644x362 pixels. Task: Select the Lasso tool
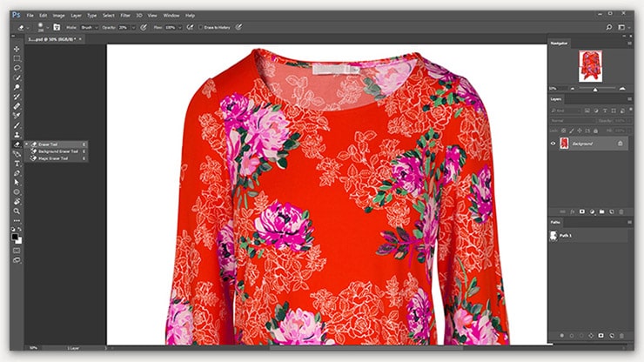pos(17,67)
